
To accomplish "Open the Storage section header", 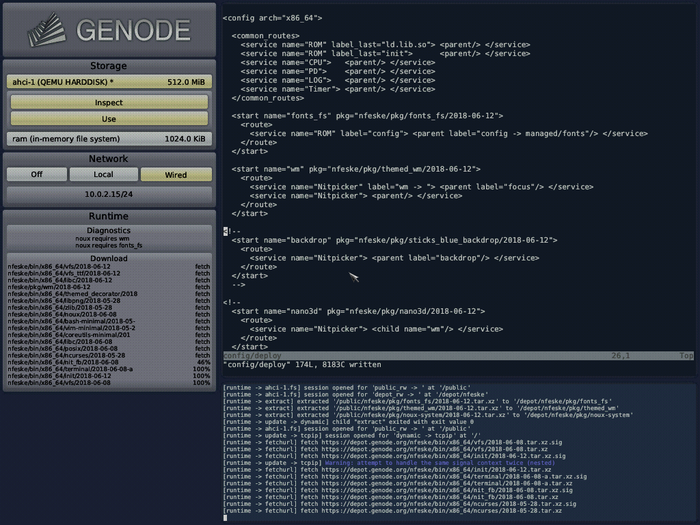I will 109,66.
